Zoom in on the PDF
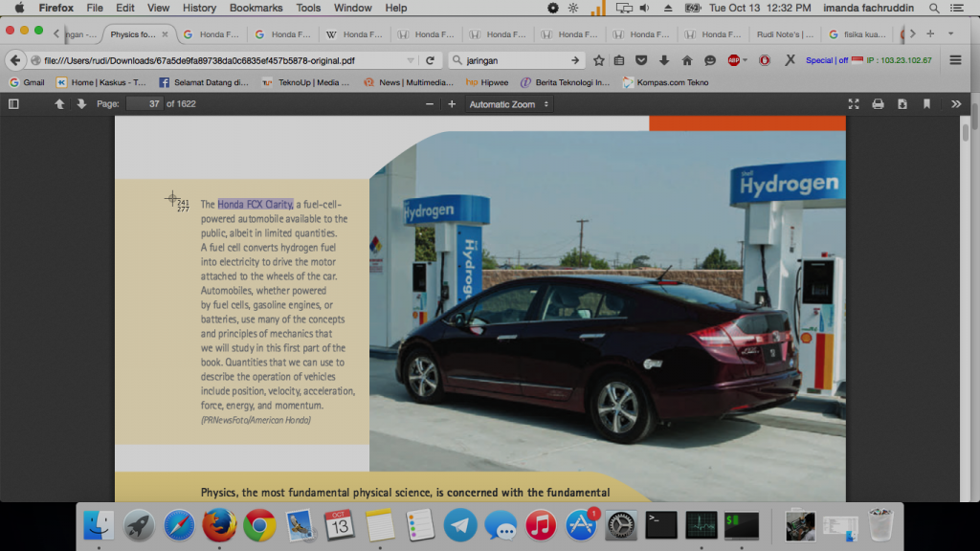Viewport: 980px width, 551px height. [x=452, y=103]
